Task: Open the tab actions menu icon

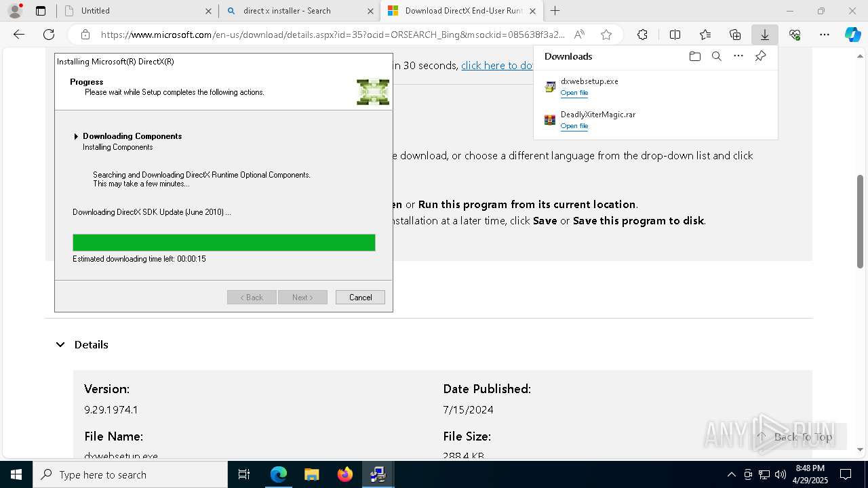Action: (x=41, y=11)
